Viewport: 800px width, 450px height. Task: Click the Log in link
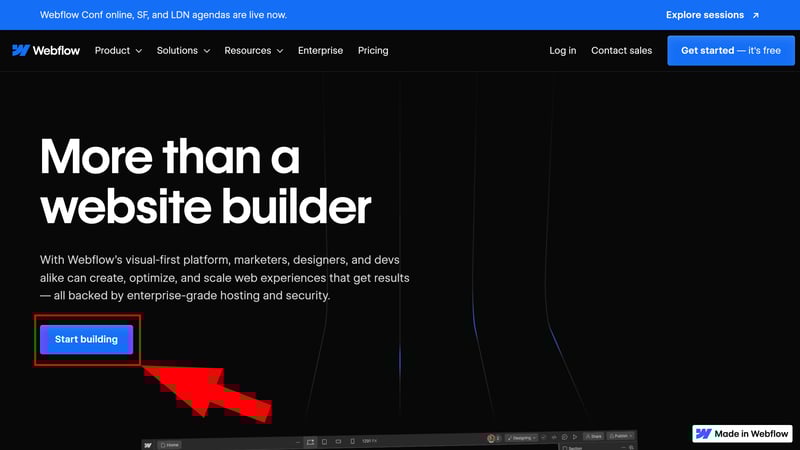coord(563,51)
